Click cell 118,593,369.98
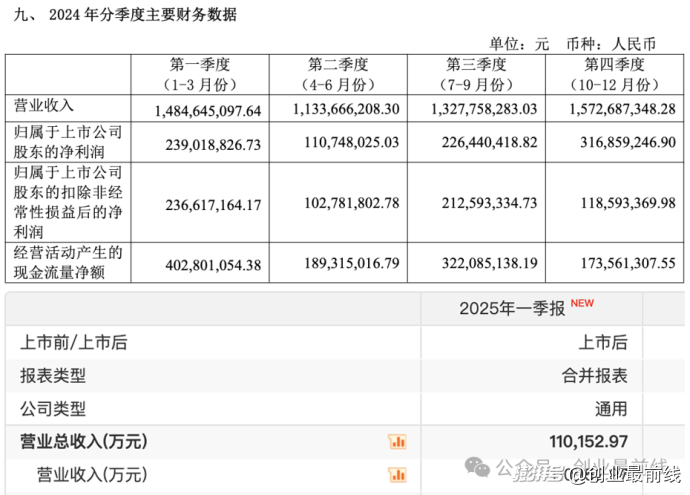 click(628, 203)
